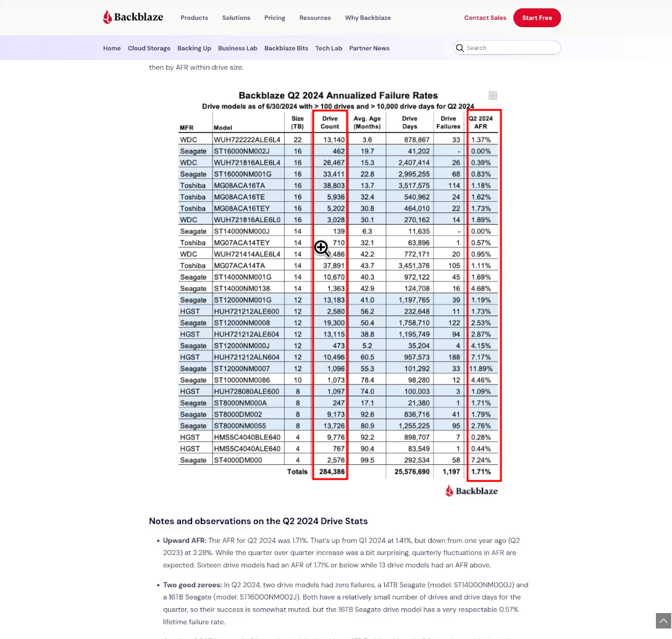The height and width of the screenshot is (639, 672).
Task: Open the Pricing page
Action: click(275, 17)
